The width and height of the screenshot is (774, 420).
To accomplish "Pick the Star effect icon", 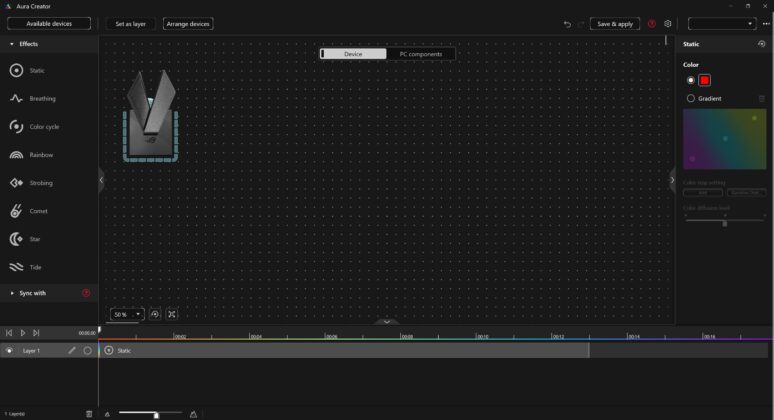I will [x=16, y=239].
